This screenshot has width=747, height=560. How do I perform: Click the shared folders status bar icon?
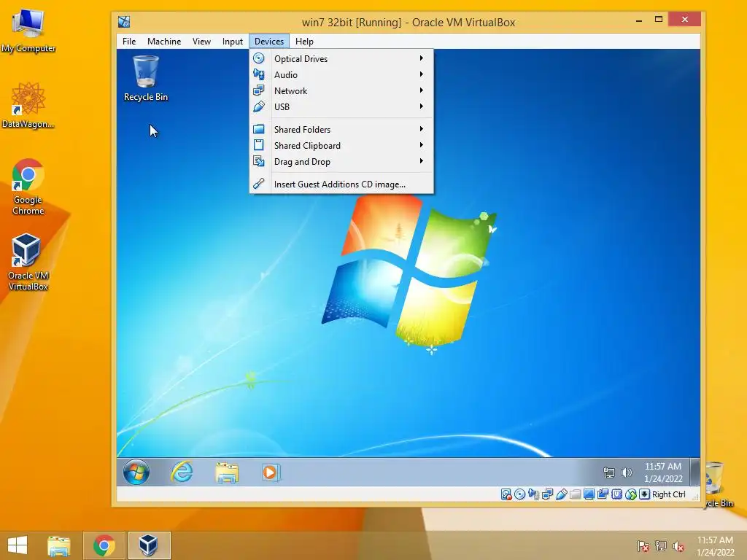pyautogui.click(x=575, y=494)
